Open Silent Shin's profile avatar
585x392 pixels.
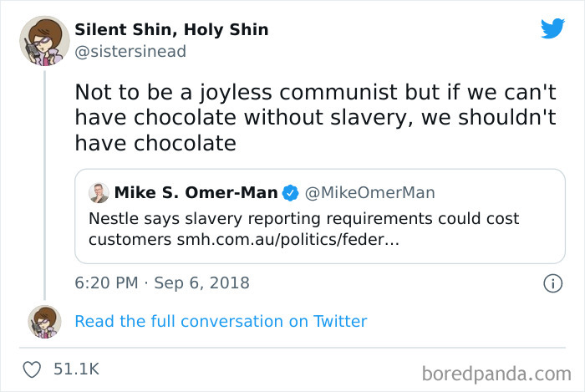click(x=43, y=40)
